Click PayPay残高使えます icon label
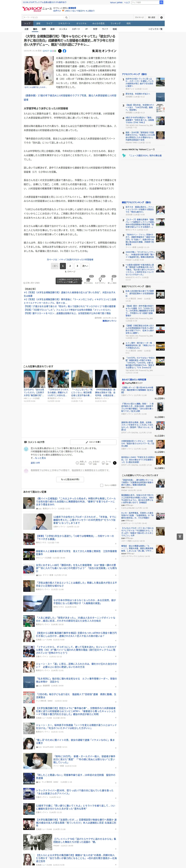186x868 pixels. [x=132, y=383]
